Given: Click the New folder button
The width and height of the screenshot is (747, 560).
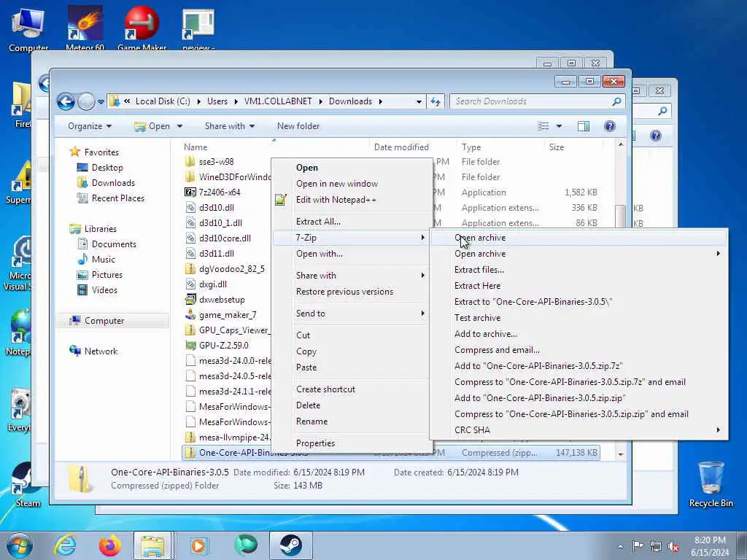Looking at the screenshot, I should (298, 126).
